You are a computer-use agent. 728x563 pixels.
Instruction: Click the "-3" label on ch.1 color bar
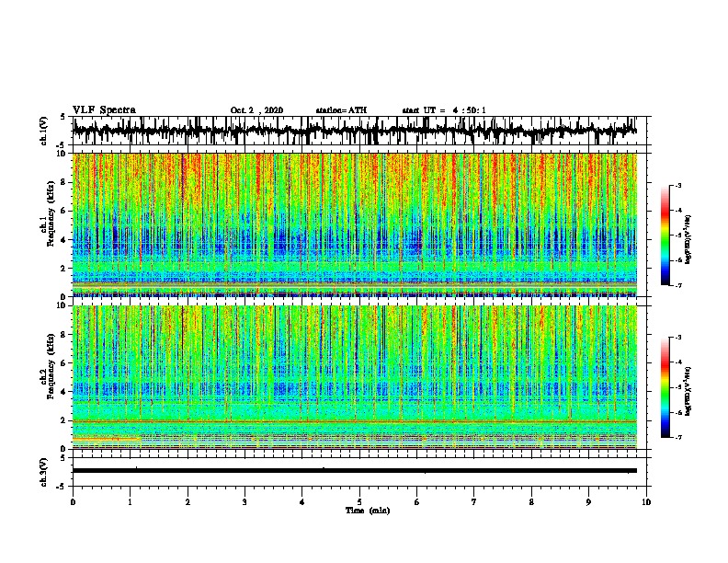[677, 186]
